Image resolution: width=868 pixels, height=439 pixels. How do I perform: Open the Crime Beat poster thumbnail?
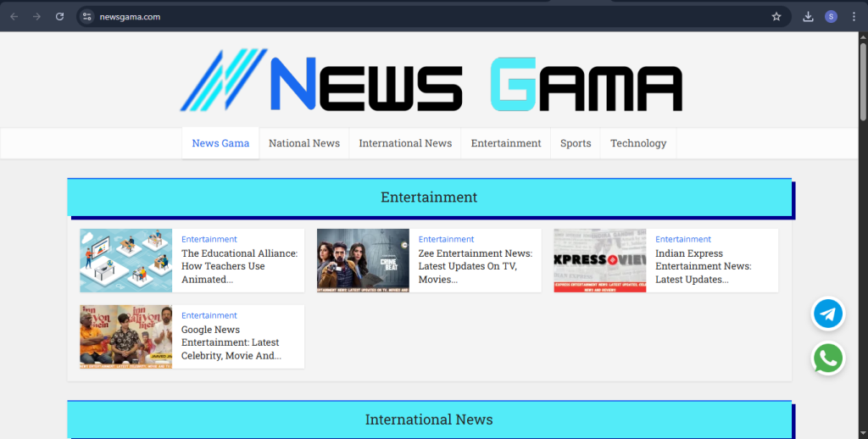363,261
